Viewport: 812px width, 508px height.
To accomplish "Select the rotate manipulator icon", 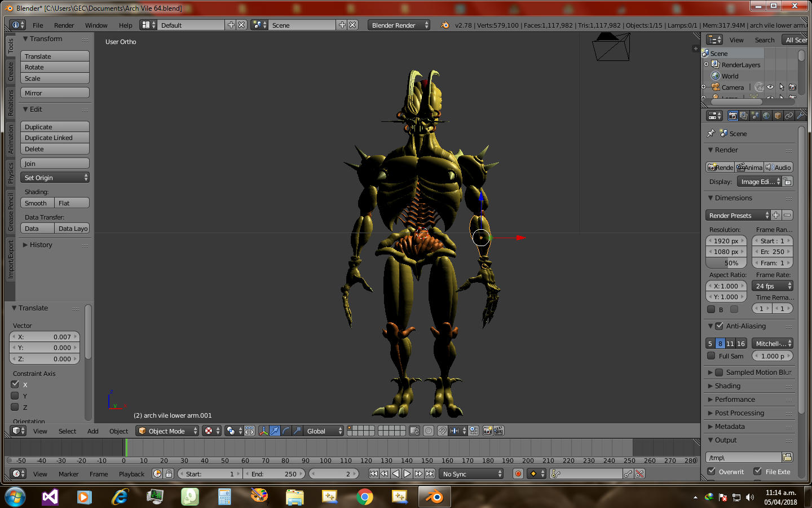I will [x=286, y=431].
